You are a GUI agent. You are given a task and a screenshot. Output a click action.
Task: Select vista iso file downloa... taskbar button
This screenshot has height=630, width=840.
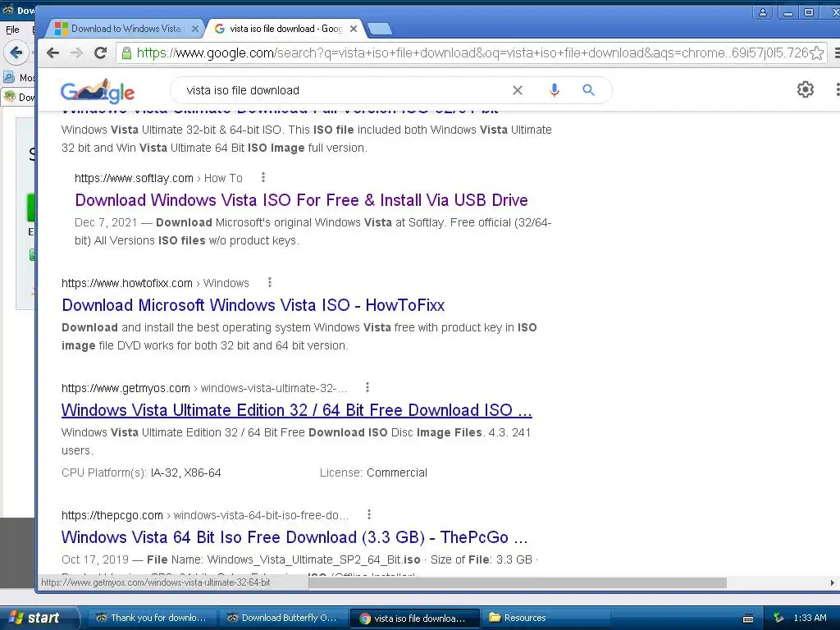413,618
